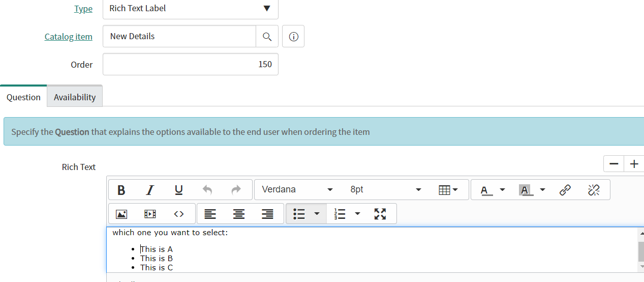Open the text color dropdown arrow
Screen dimensions: 644x282
(x=503, y=190)
